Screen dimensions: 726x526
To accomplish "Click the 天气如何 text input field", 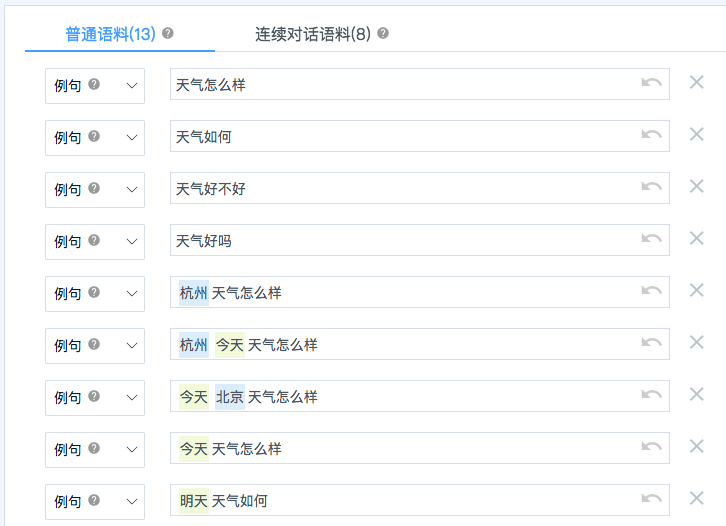I will click(x=400, y=136).
